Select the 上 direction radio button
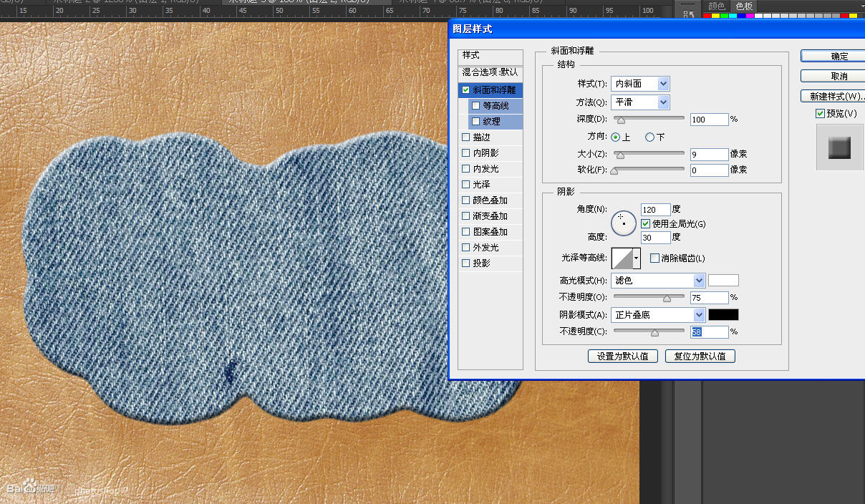The height and width of the screenshot is (504, 865). click(x=616, y=137)
